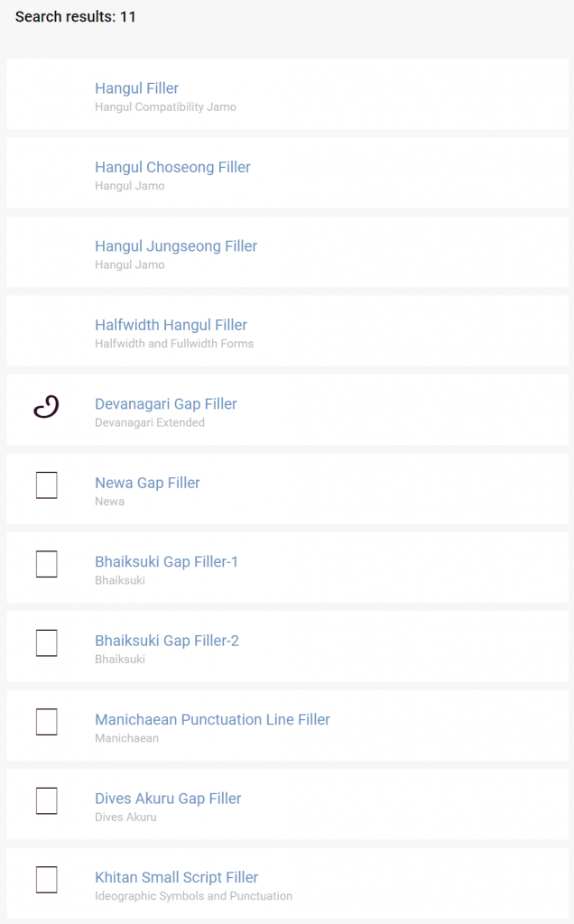
Task: Click the Devanagari Gap Filler glyph icon
Action: 46,407
